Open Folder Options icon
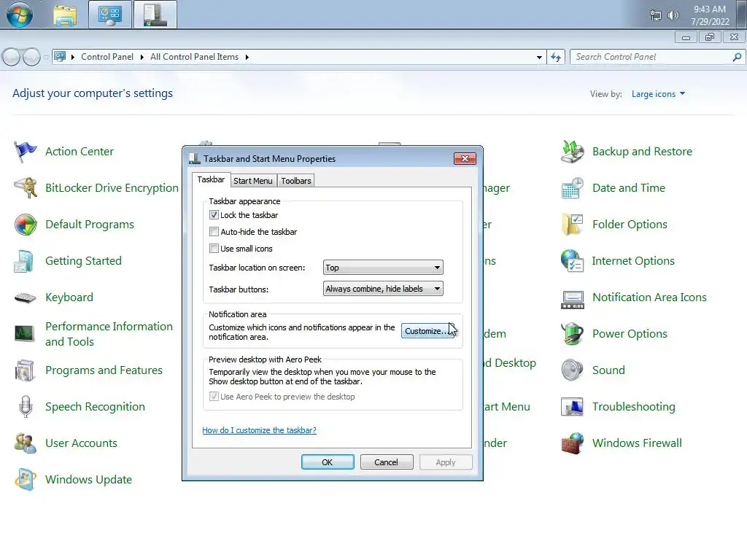 coord(572,225)
